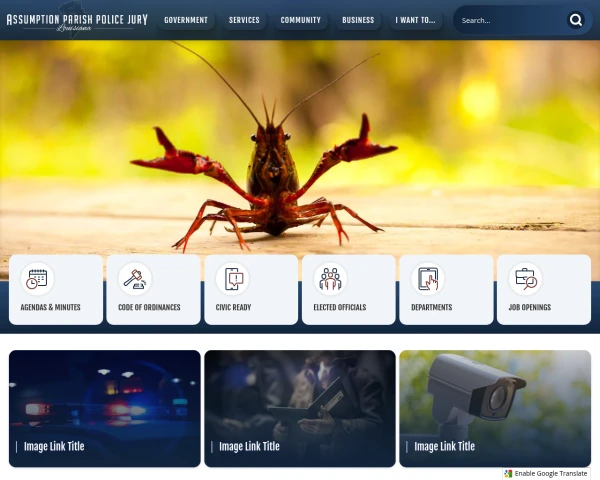This screenshot has height=480, width=600.
Task: Open the Departments icon
Action: pyautogui.click(x=428, y=279)
